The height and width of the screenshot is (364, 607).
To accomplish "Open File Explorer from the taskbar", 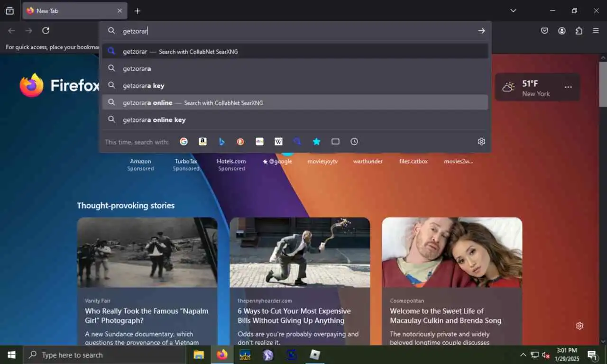I will point(199,355).
